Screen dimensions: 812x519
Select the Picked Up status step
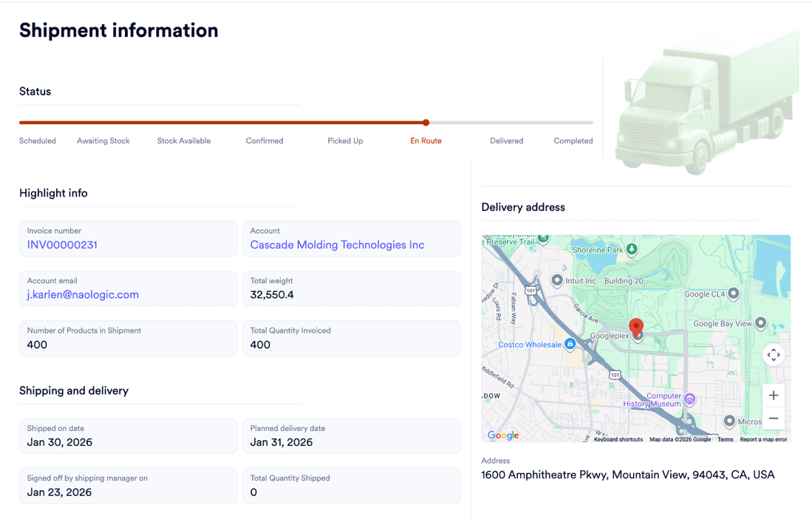pyautogui.click(x=345, y=141)
